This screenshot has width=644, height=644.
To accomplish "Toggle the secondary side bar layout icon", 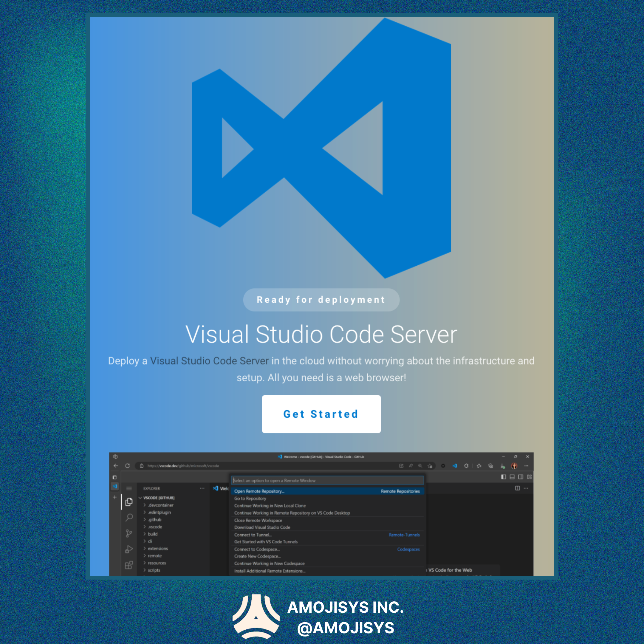I will [x=521, y=477].
